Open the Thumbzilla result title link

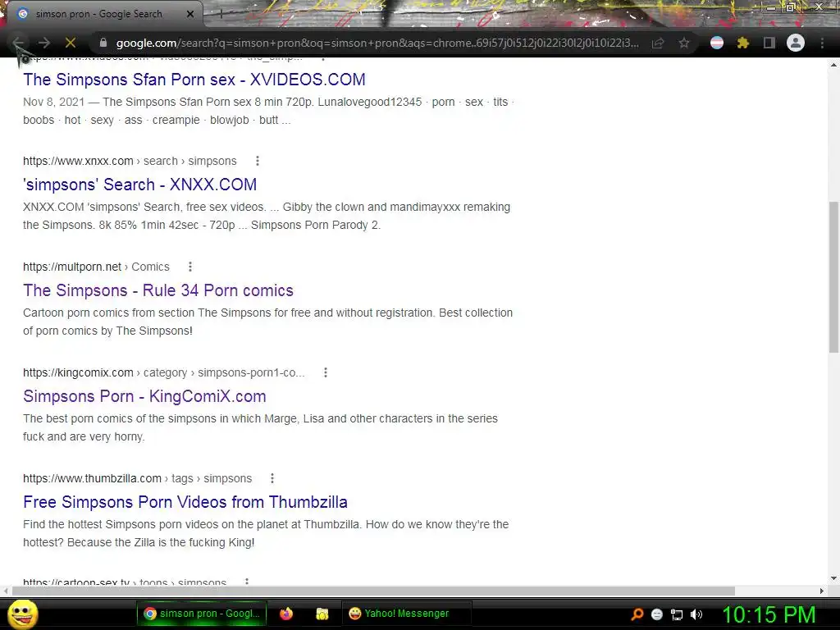tap(185, 502)
